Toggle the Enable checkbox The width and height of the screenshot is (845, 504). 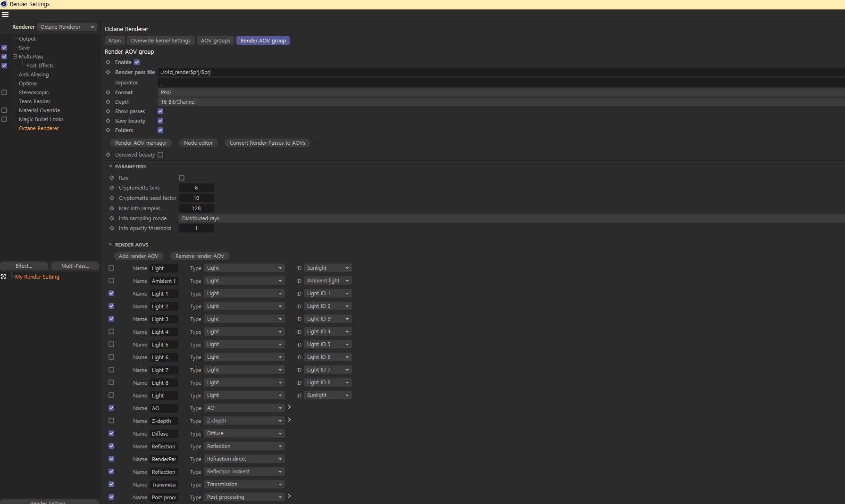[137, 62]
